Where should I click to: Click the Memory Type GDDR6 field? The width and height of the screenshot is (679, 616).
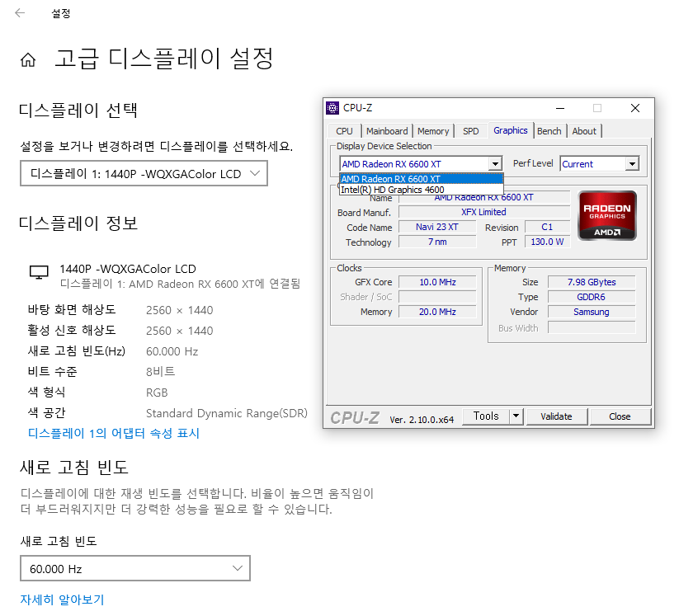[x=592, y=297]
